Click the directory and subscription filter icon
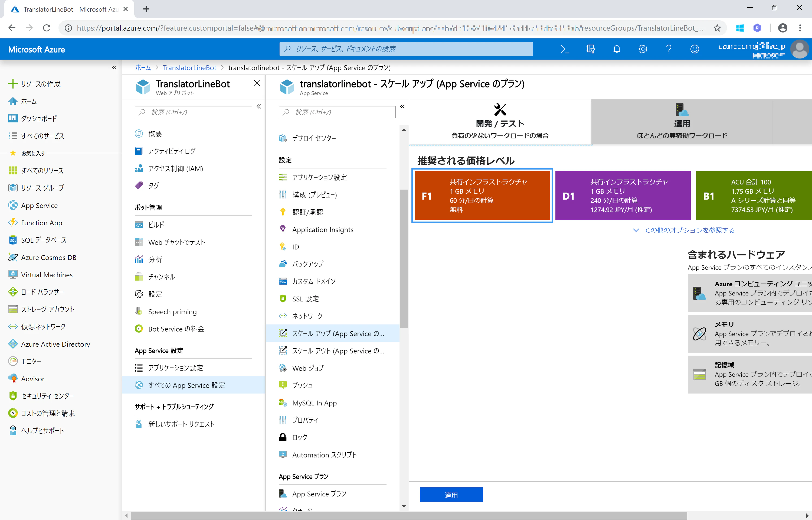Viewport: 812px width, 520px height. 591,49
